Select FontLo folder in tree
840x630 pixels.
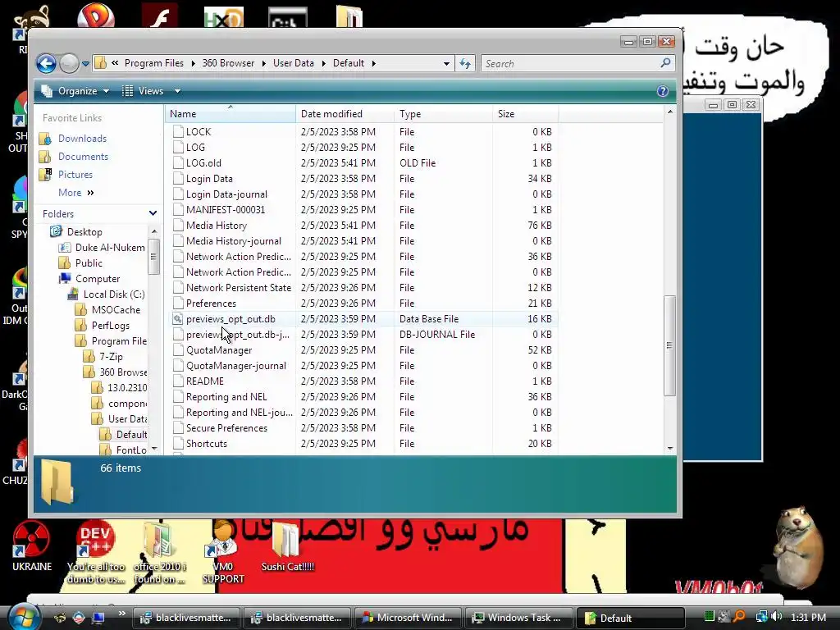130,450
